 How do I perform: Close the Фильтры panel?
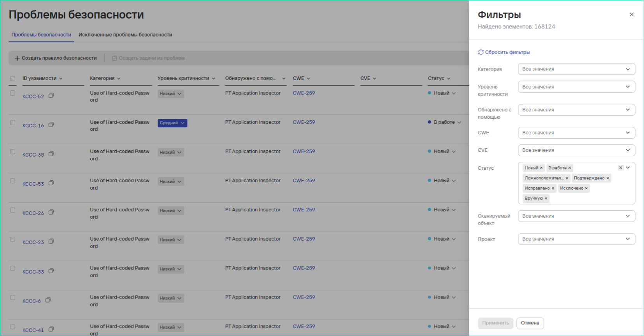click(x=632, y=15)
